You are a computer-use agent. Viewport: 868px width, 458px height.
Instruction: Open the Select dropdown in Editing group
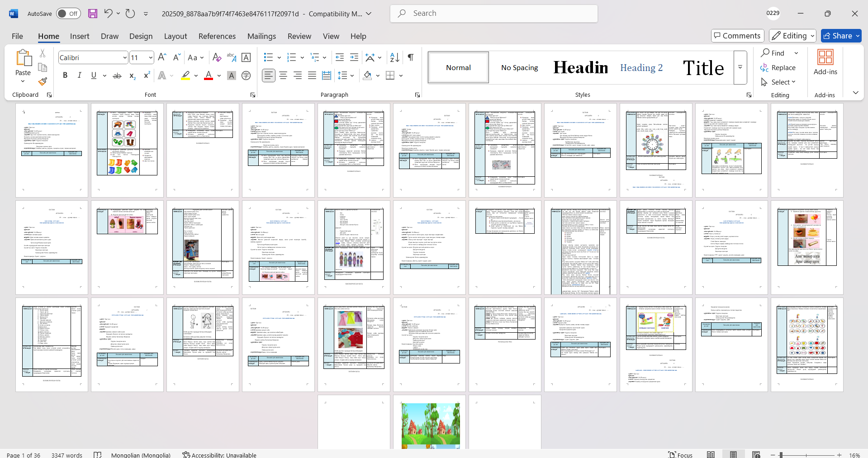[778, 82]
